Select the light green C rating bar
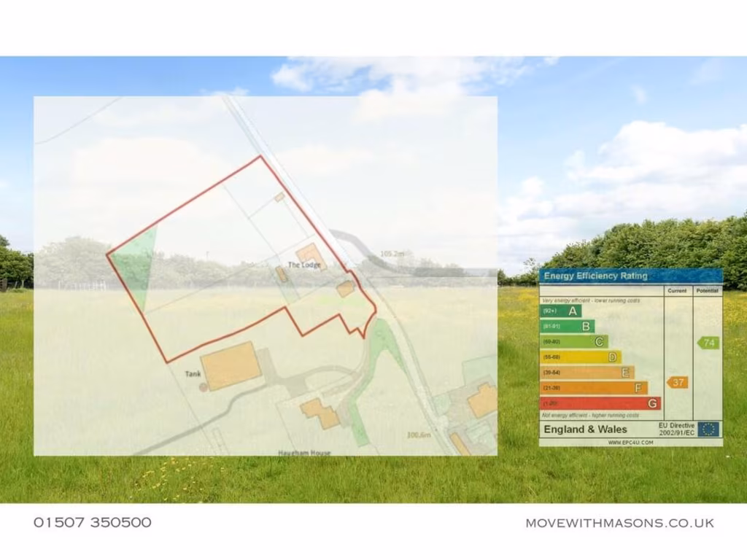Viewport: 747px width, 560px height. pyautogui.click(x=573, y=341)
